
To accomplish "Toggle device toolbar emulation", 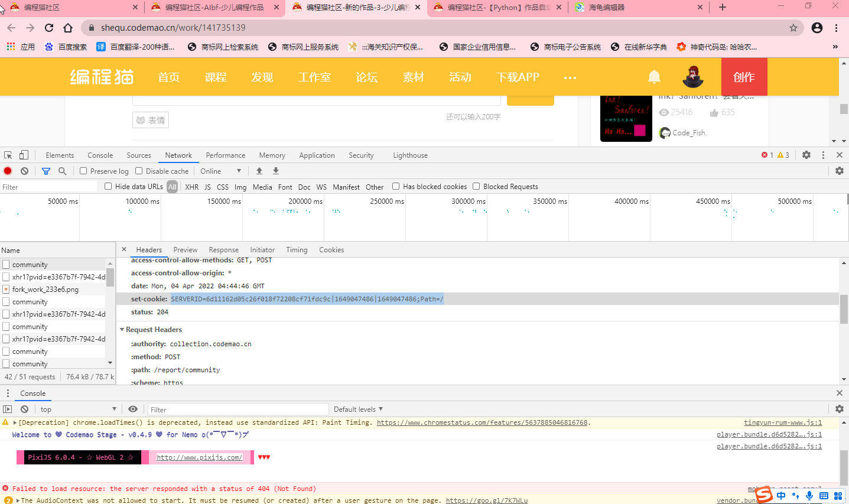I will pos(24,155).
